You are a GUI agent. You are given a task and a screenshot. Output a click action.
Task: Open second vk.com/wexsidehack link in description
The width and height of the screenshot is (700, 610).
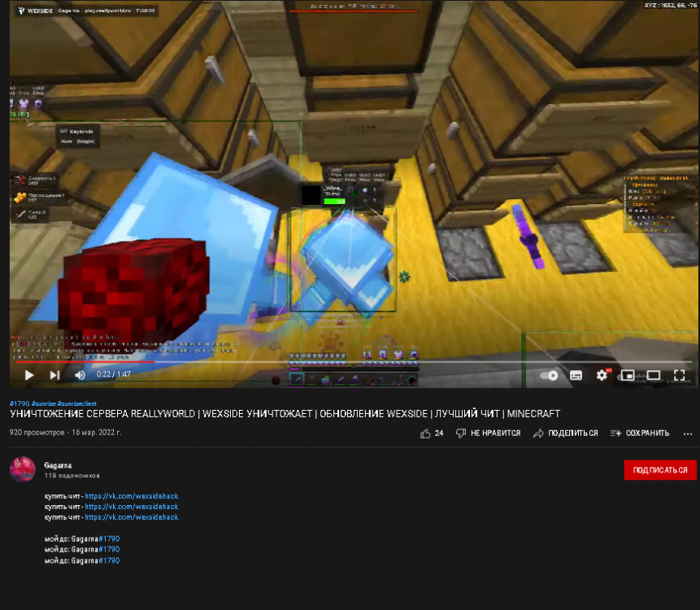[x=132, y=507]
